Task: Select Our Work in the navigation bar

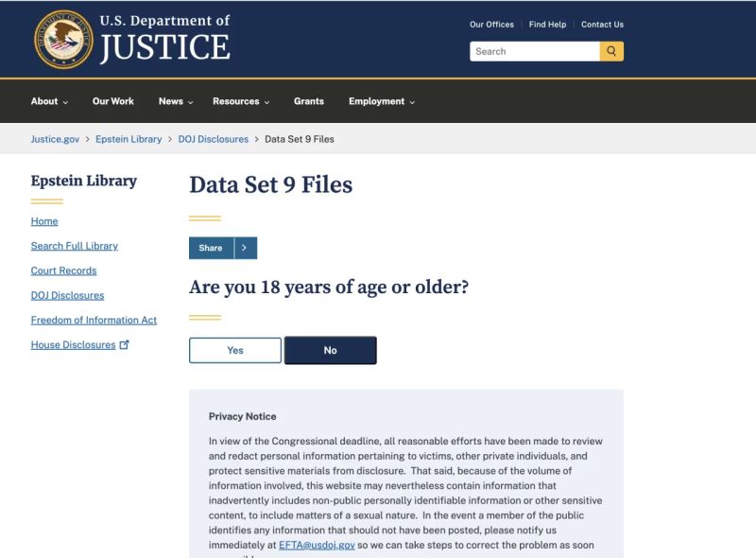Action: click(113, 101)
